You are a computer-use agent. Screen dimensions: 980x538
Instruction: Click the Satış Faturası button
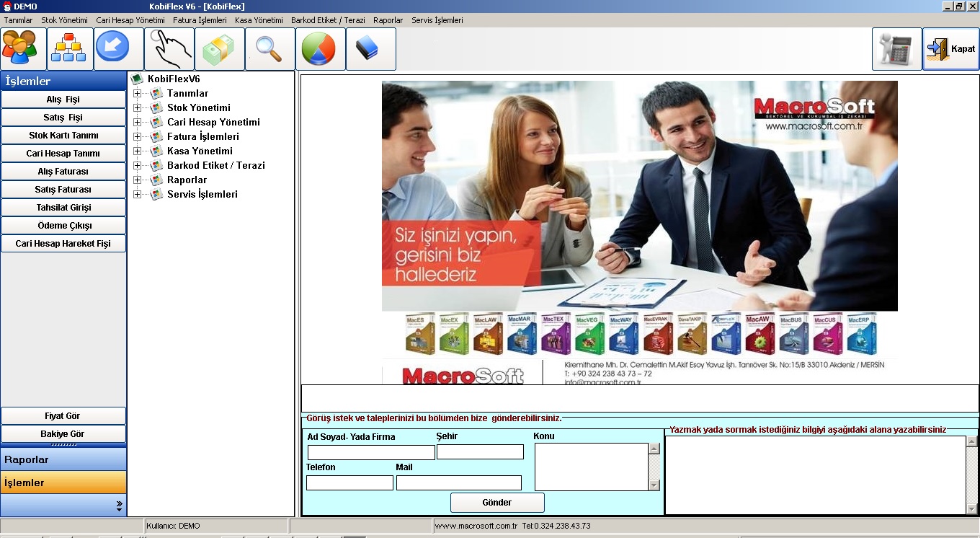pos(63,190)
